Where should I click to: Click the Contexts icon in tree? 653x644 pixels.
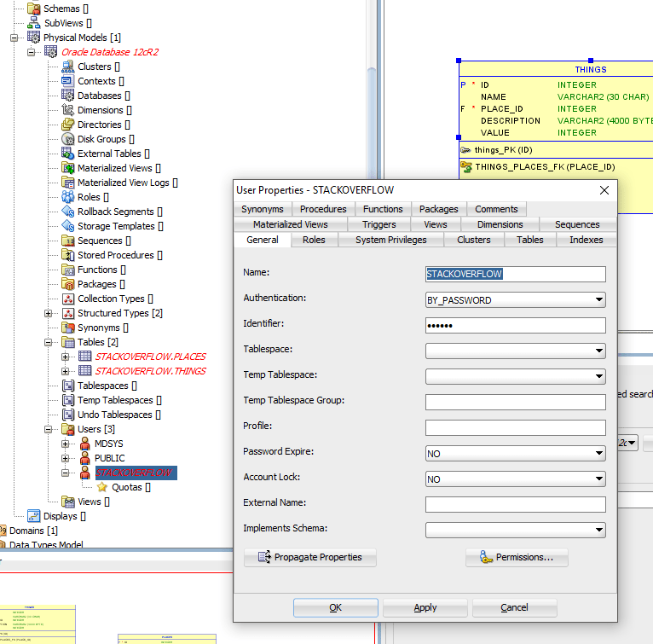[x=68, y=81]
